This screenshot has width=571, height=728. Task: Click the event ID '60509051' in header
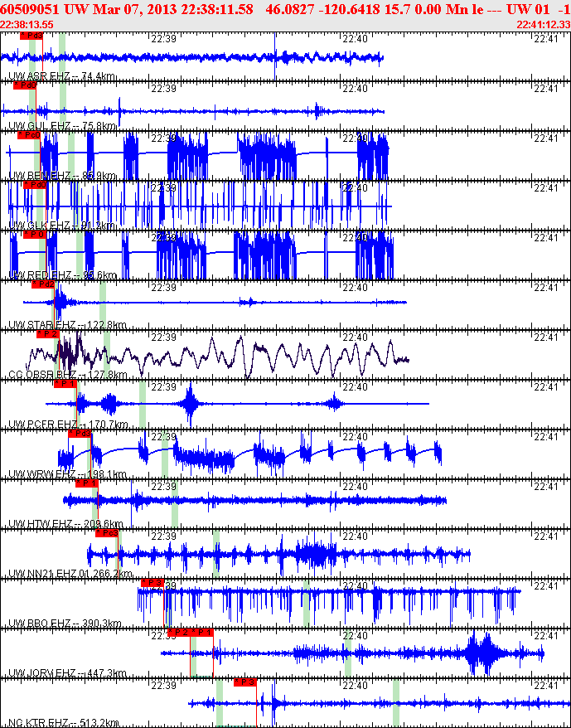28,9
